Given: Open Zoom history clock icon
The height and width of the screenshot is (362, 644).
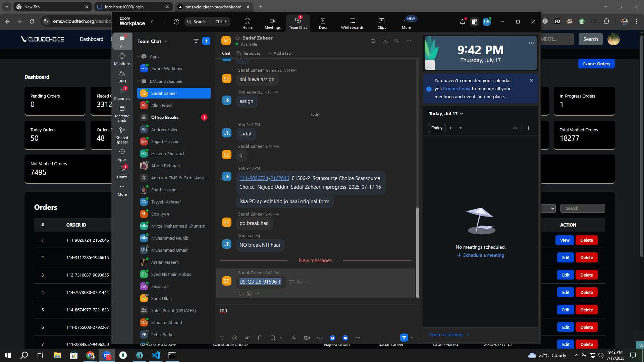Looking at the screenshot, I should pyautogui.click(x=176, y=22).
